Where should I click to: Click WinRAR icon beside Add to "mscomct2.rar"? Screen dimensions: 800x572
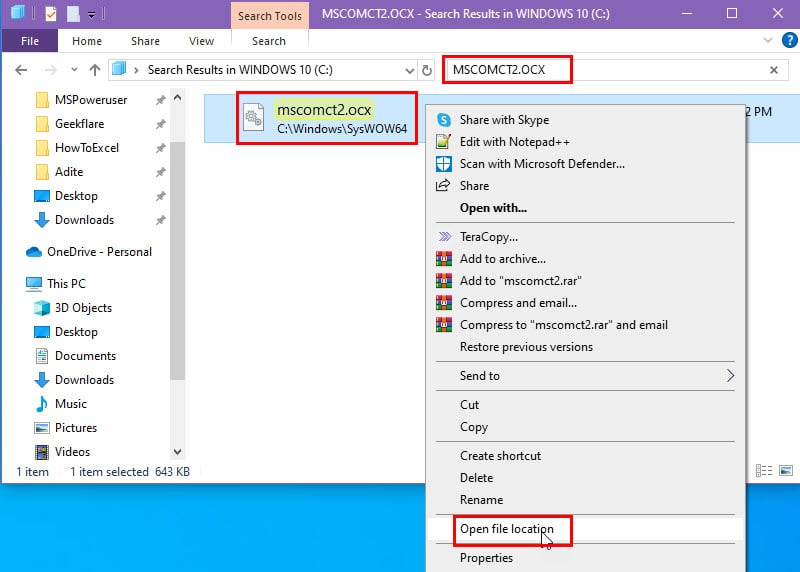tap(444, 281)
